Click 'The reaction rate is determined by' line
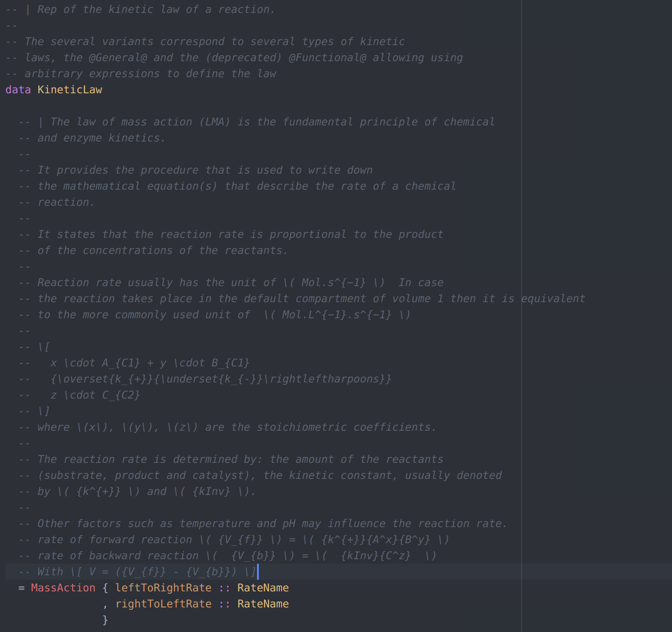 (x=240, y=459)
